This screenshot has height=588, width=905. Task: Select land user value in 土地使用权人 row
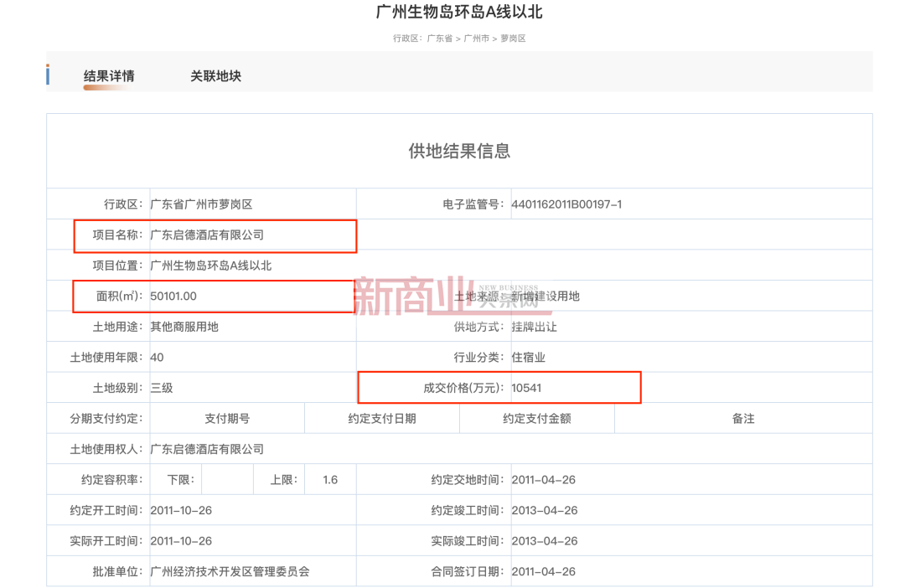click(x=207, y=449)
